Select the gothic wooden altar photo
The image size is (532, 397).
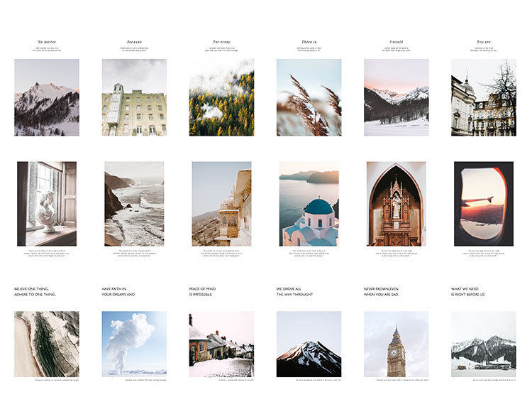tap(397, 204)
